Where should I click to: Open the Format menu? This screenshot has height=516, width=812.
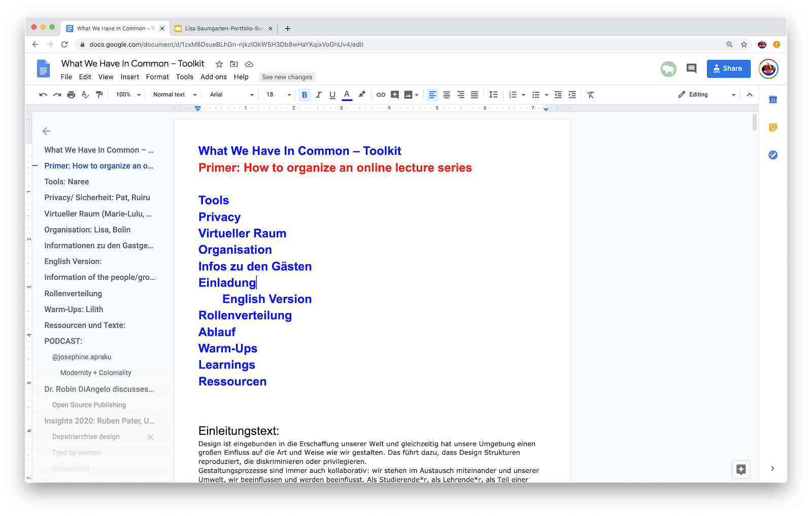coord(157,77)
